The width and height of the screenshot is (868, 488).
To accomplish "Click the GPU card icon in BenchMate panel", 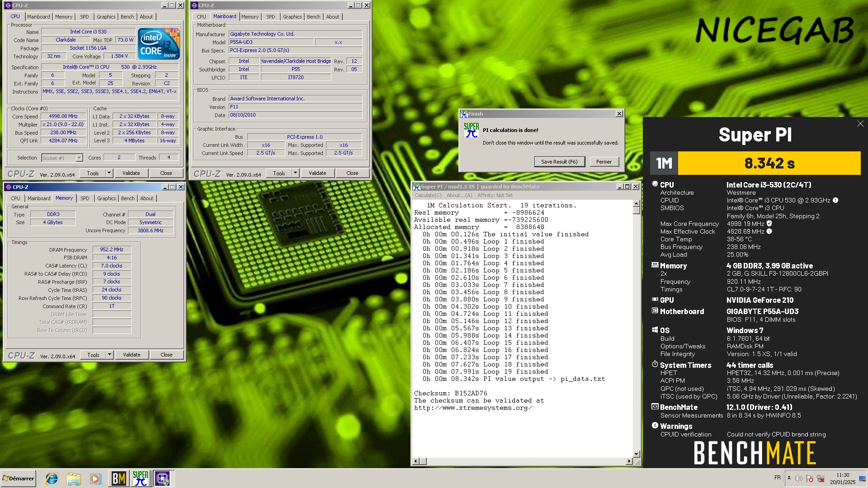I will (655, 300).
